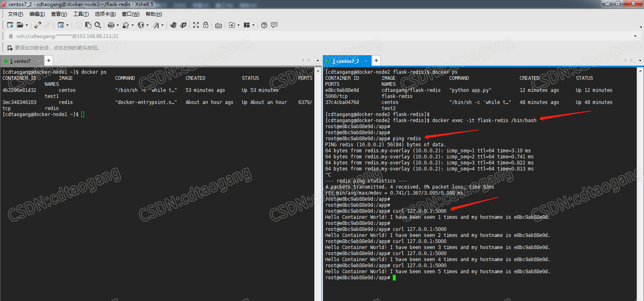Click the Paste clipboard icon
This screenshot has height=301, width=644.
click(x=88, y=25)
